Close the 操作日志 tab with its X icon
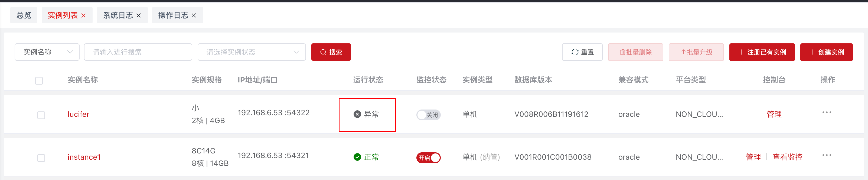This screenshot has height=180, width=868. pos(194,15)
